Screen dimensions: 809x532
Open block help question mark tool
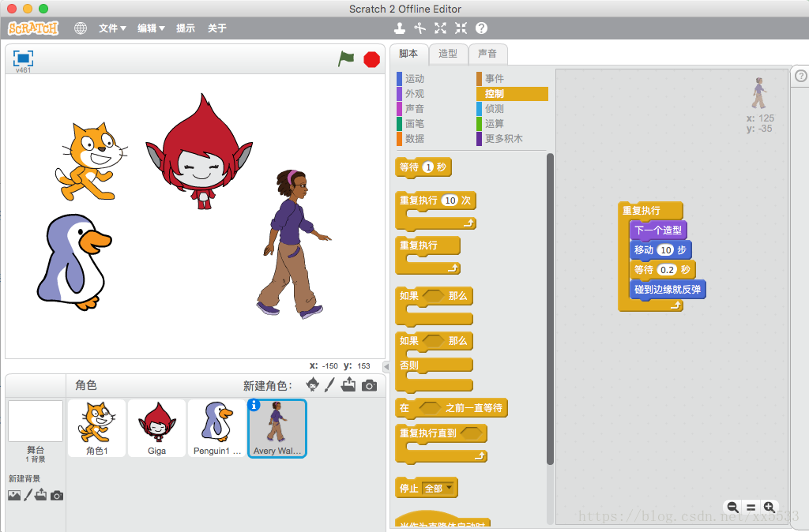tap(481, 28)
